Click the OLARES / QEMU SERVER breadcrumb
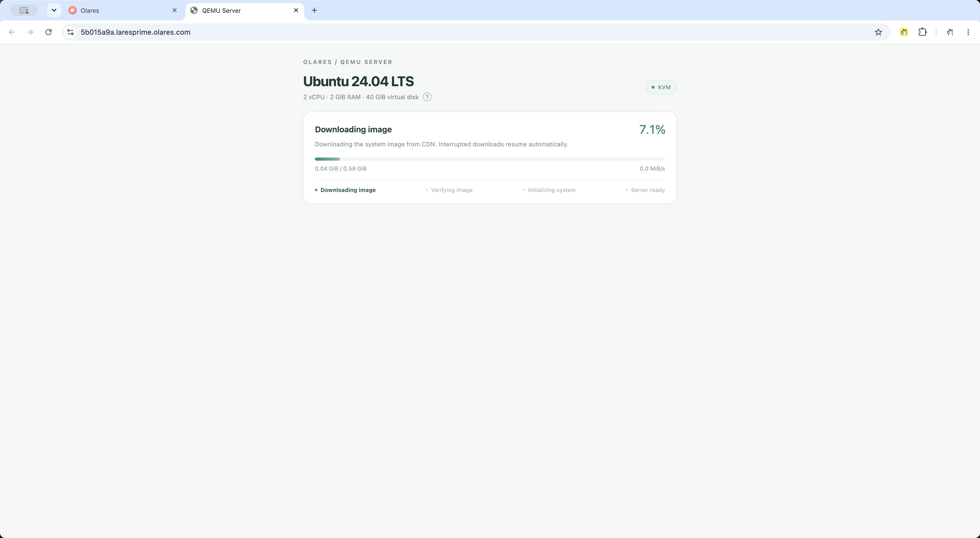The width and height of the screenshot is (980, 538). tap(348, 62)
